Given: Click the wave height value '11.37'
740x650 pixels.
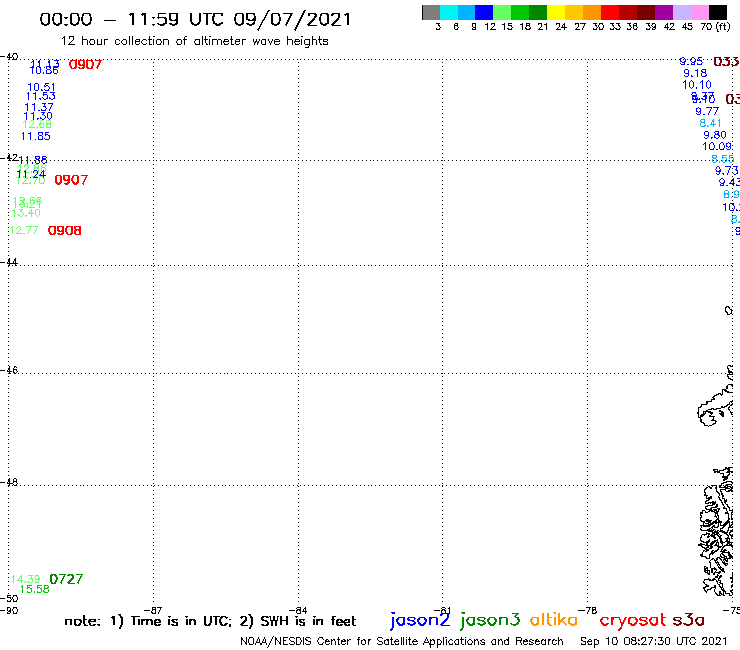Looking at the screenshot, I should click(39, 108).
